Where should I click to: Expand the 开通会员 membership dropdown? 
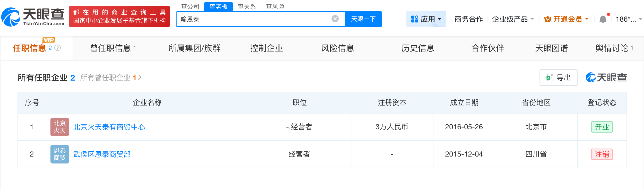click(566, 19)
